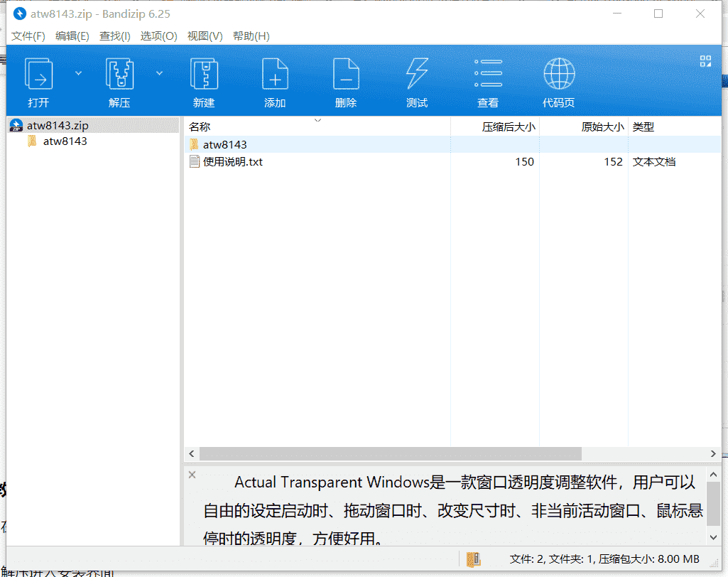This screenshot has width=728, height=577.
Task: Click original size value 152
Action: pos(613,162)
